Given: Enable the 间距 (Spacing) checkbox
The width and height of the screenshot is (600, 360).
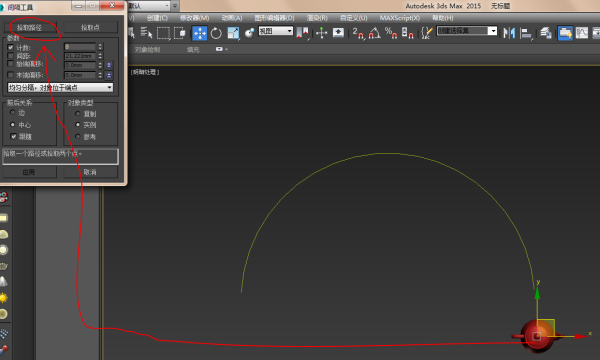Looking at the screenshot, I should click(10, 56).
